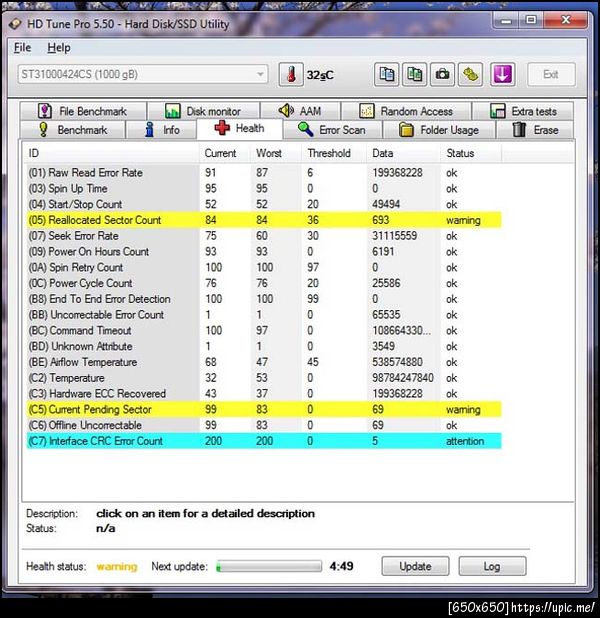Click the camera save screenshot icon
Image resolution: width=600 pixels, height=618 pixels.
click(x=442, y=74)
